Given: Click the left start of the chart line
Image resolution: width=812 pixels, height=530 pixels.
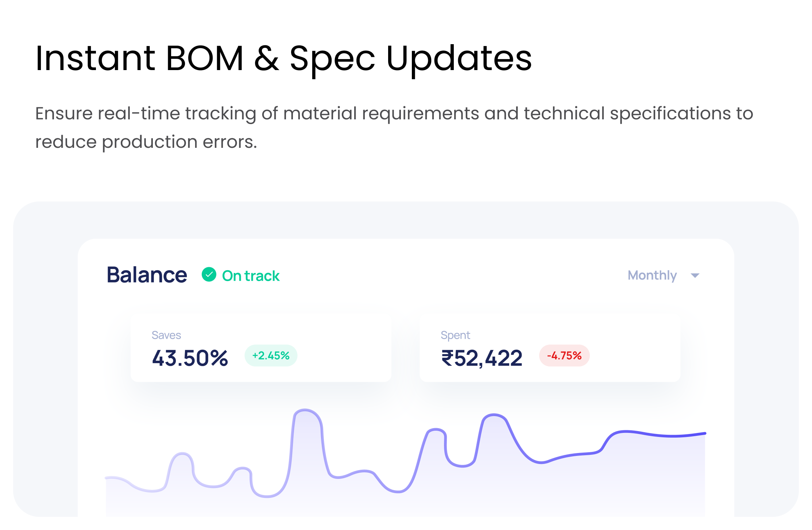Looking at the screenshot, I should [107, 477].
